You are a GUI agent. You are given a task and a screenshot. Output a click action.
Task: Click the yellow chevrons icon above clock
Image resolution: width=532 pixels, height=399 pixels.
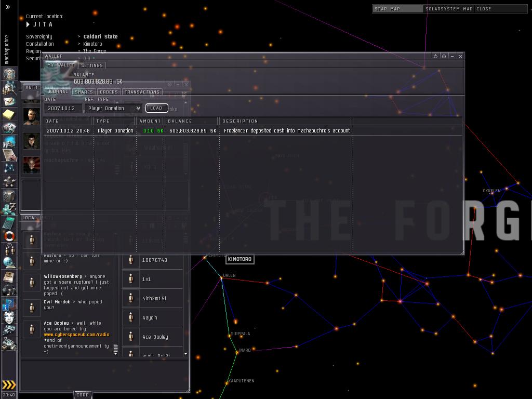[9, 385]
